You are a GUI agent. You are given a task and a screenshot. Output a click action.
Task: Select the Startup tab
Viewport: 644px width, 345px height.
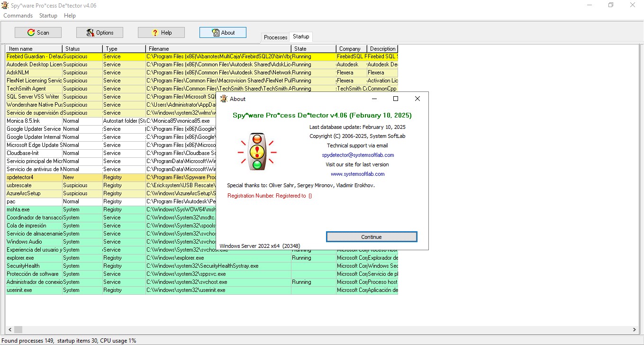(301, 36)
